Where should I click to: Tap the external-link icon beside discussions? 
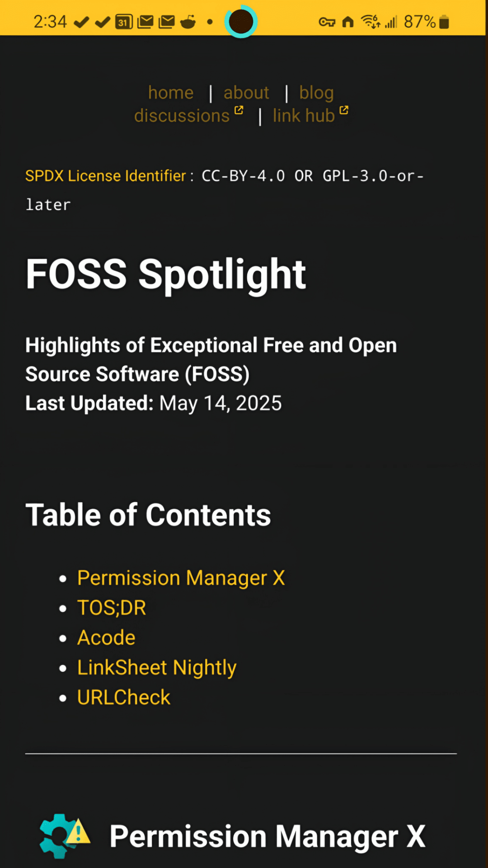(239, 110)
